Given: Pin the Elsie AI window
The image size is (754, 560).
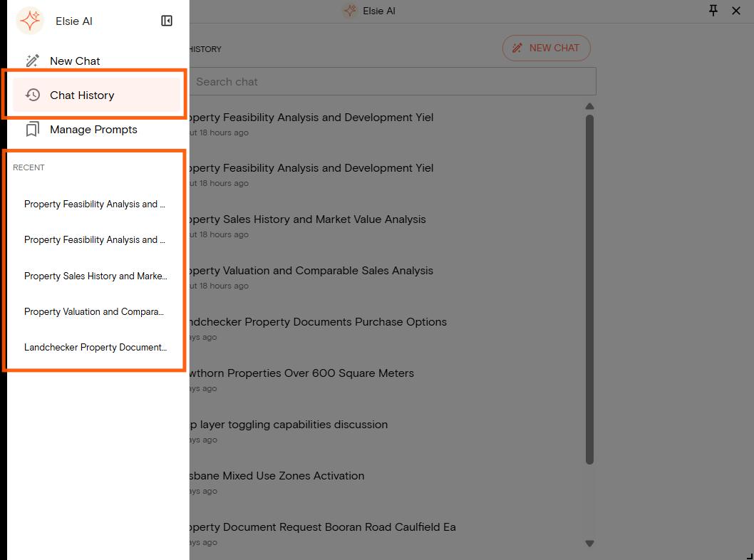Looking at the screenshot, I should point(713,11).
